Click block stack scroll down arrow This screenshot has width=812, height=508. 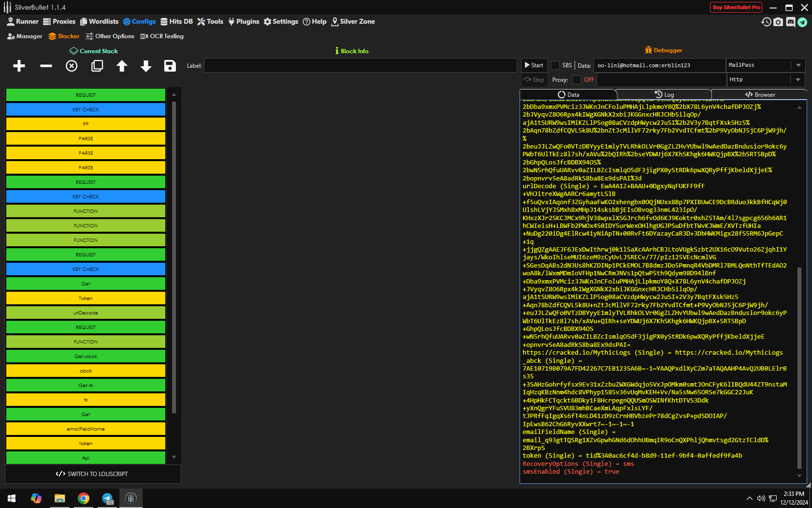174,457
